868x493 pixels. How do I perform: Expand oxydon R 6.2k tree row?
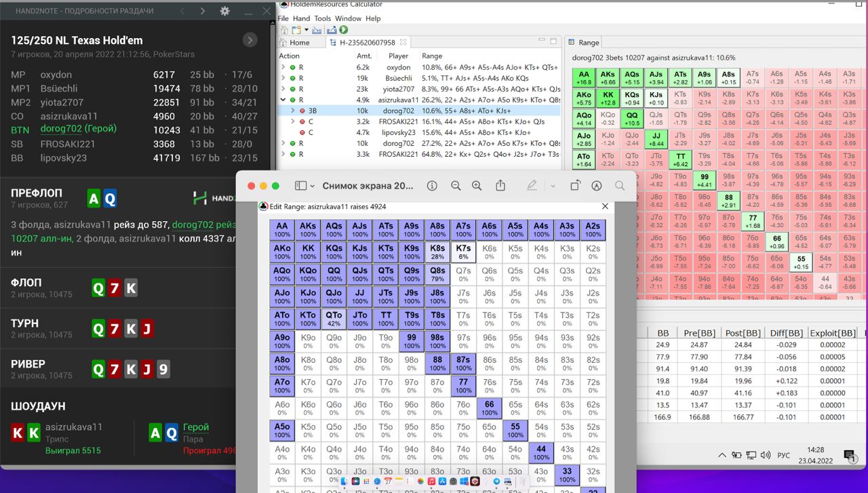click(x=283, y=67)
